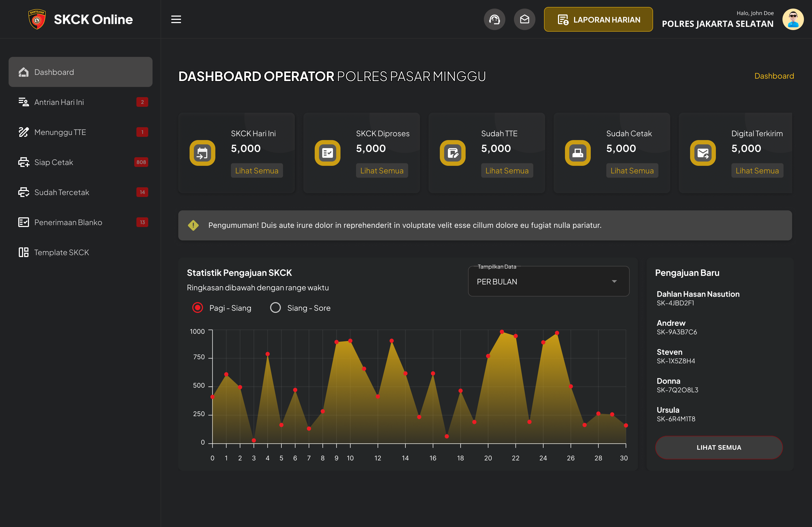Open the LAPORAN HARIAN report button
The image size is (812, 527).
pyautogui.click(x=598, y=19)
